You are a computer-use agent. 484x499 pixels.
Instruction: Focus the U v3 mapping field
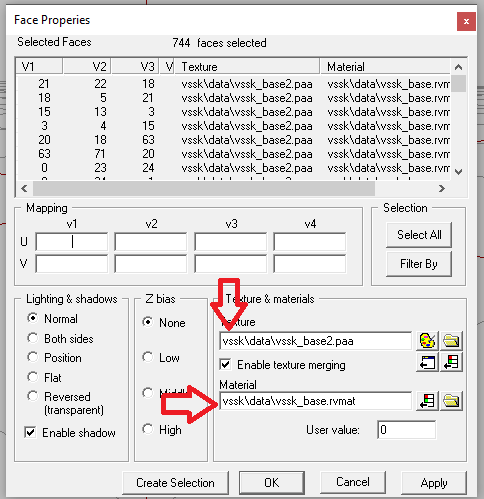pyautogui.click(x=231, y=241)
